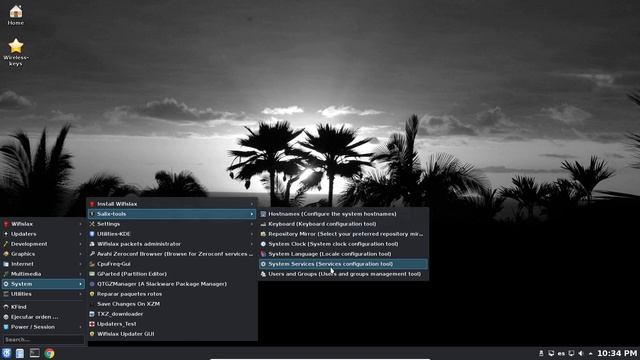The height and width of the screenshot is (360, 640).
Task: Select the highlighted System category
Action: 43,284
